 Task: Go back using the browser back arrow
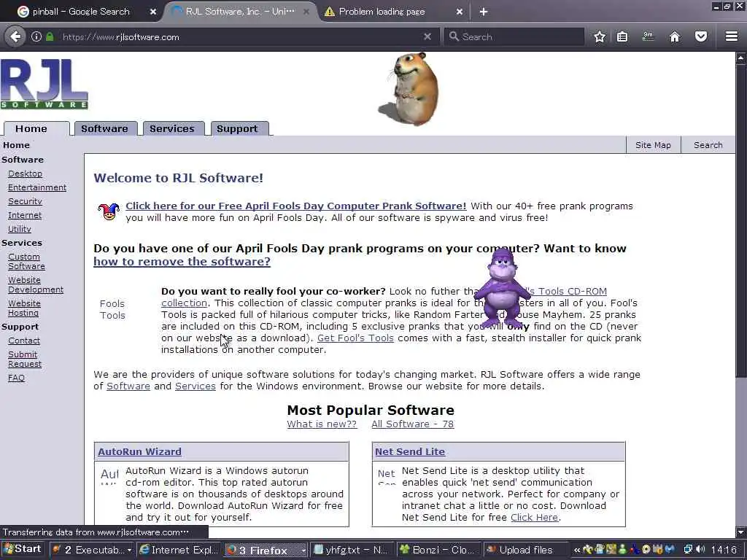pyautogui.click(x=16, y=36)
